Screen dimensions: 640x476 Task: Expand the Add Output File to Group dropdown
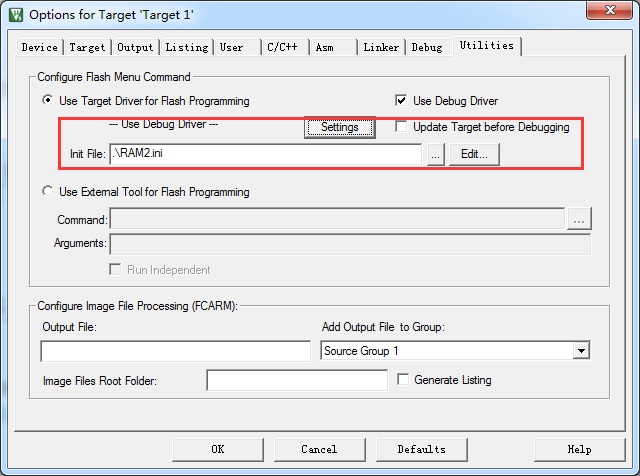point(581,351)
